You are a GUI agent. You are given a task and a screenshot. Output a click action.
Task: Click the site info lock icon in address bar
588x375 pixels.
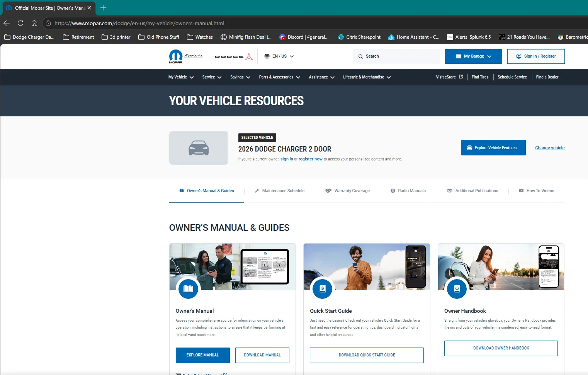click(48, 23)
